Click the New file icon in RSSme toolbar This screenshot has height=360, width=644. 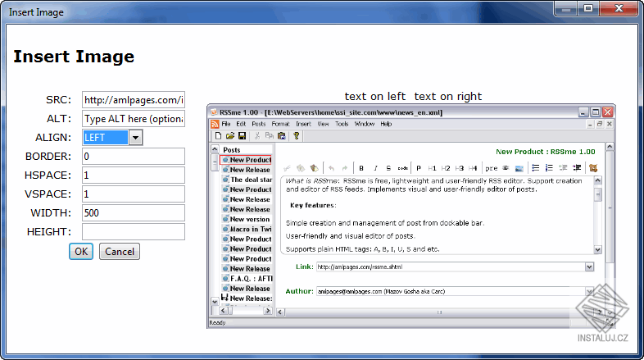tap(219, 135)
